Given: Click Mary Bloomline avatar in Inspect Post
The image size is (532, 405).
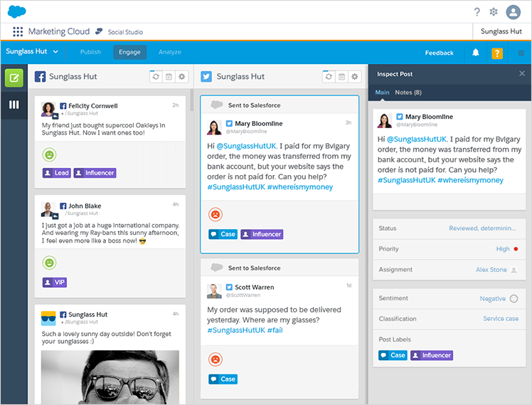Looking at the screenshot, I should pos(384,120).
